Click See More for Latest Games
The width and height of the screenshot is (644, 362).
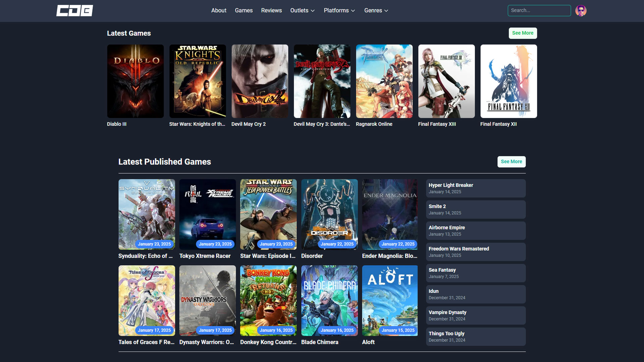523,33
